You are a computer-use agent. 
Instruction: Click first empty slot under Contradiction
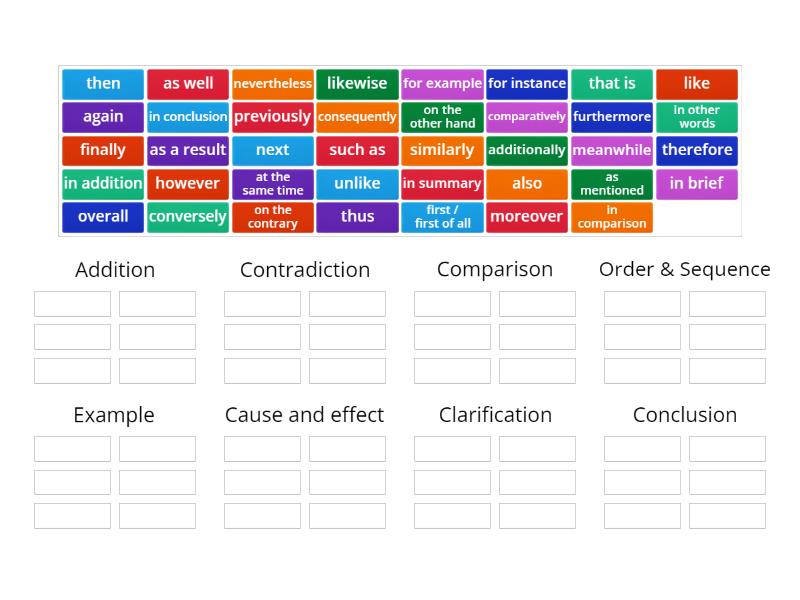[x=262, y=304]
